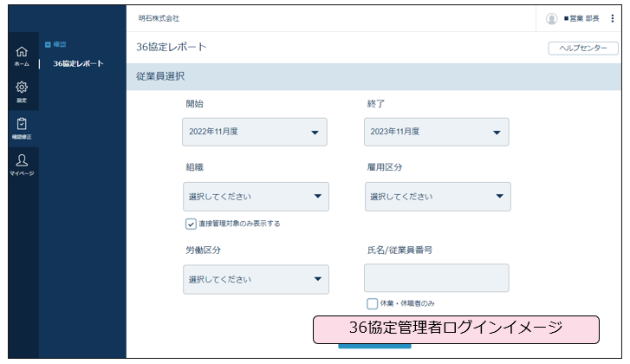This screenshot has width=630, height=364.
Task: Click 明石株式会社 company name
Action: coord(159,18)
